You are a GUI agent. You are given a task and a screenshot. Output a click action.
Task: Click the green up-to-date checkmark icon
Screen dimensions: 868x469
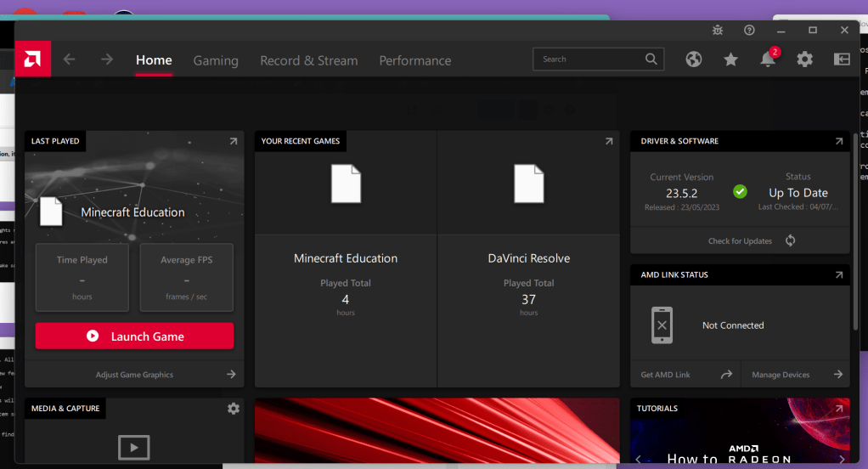(x=740, y=191)
